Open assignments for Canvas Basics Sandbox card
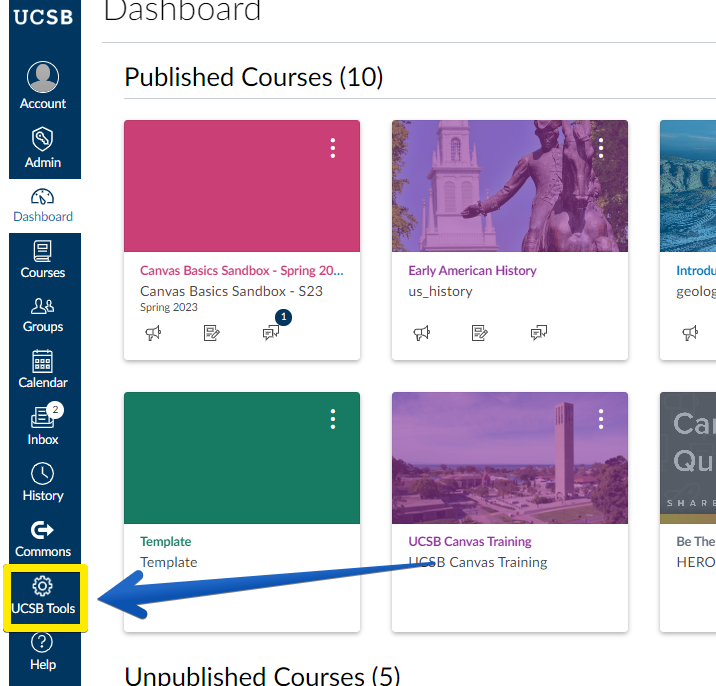Viewport: 716px width, 686px height. (211, 333)
